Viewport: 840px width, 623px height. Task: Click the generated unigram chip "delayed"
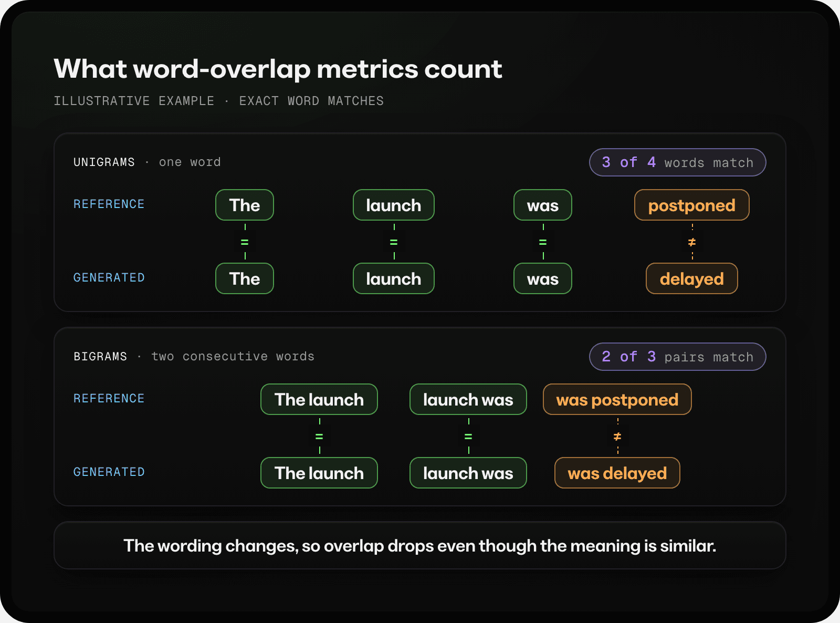691,278
